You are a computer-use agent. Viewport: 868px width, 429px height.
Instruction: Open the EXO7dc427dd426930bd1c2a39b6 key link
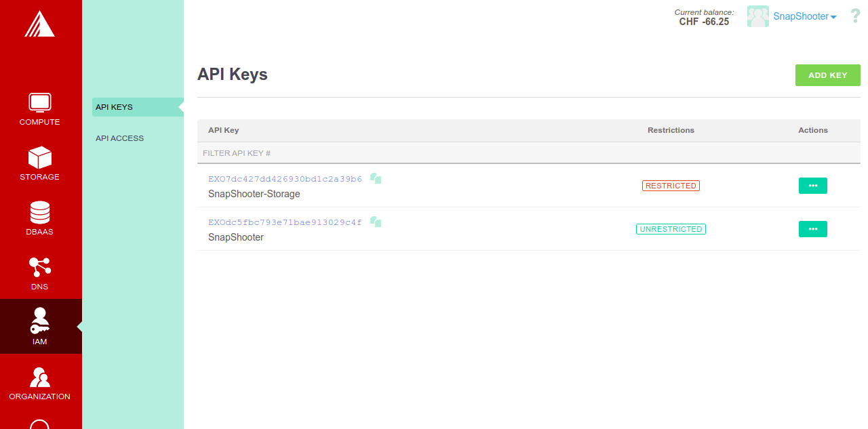tap(285, 179)
